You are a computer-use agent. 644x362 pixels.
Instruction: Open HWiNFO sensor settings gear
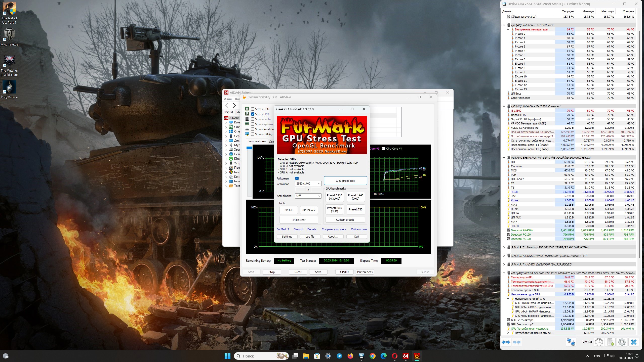[622, 342]
